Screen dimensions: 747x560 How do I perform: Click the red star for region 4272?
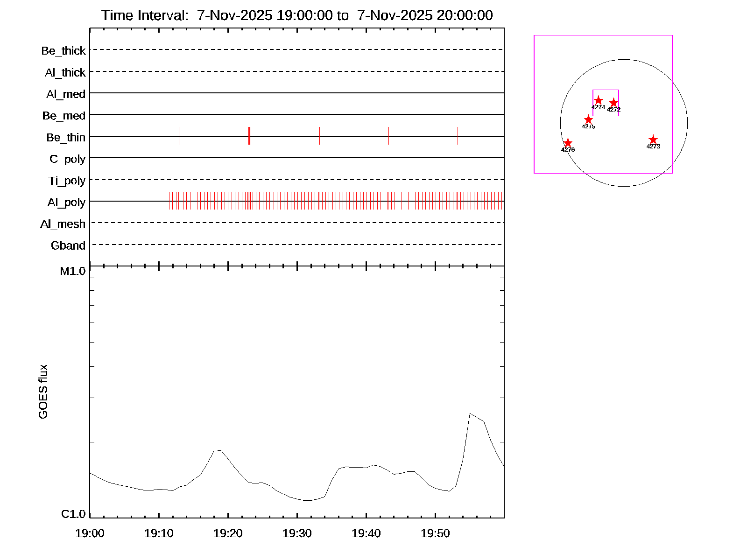[613, 103]
